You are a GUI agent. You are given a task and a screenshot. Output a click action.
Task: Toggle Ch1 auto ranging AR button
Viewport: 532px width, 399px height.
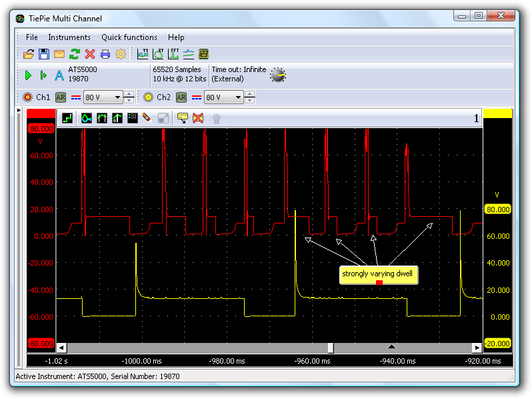(61, 97)
